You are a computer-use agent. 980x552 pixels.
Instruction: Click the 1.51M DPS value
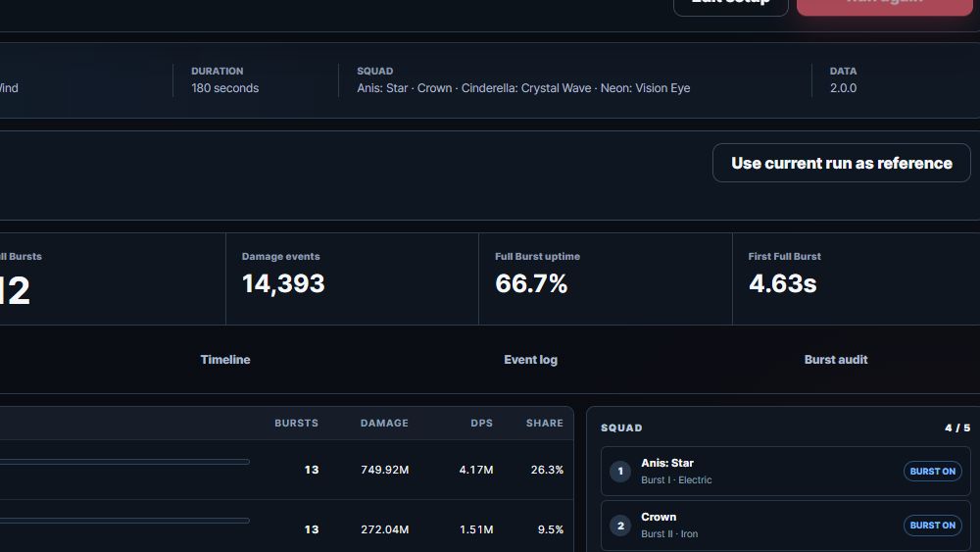476,529
